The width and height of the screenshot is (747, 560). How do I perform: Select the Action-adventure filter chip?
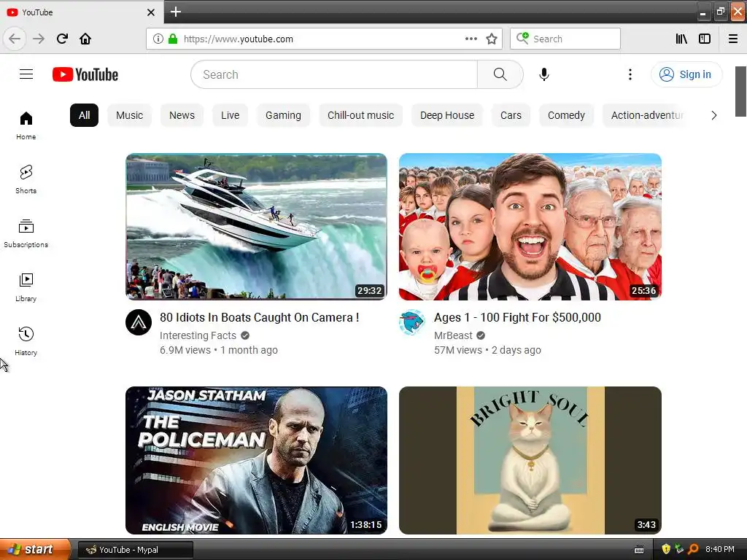[647, 115]
